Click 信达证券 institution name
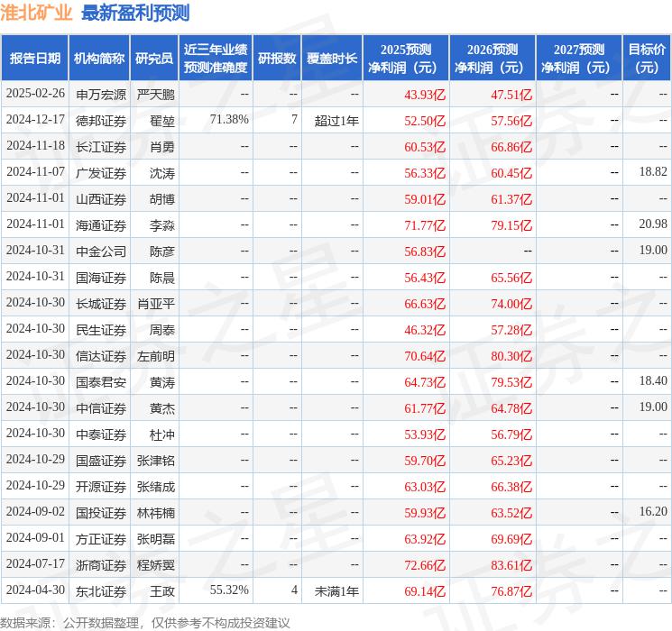 pyautogui.click(x=101, y=356)
